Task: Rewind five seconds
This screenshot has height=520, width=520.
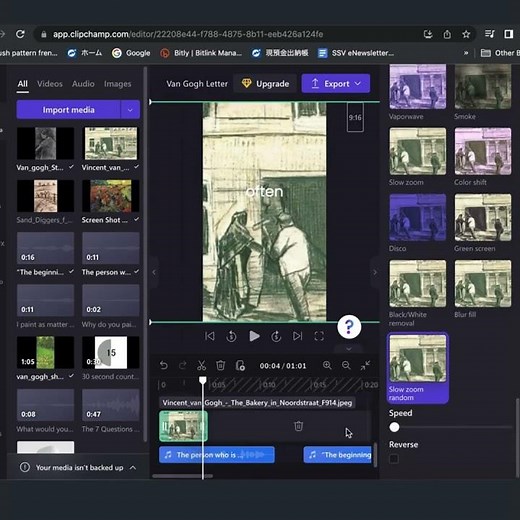Action: pos(231,336)
